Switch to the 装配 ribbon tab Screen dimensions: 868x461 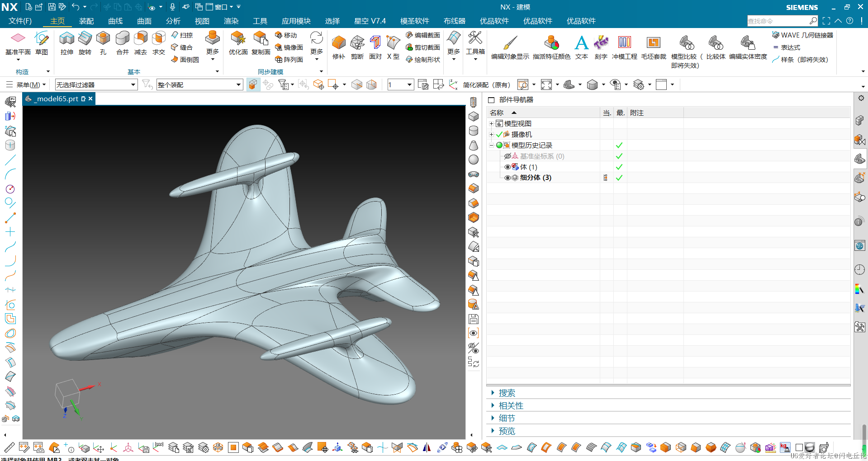click(86, 21)
